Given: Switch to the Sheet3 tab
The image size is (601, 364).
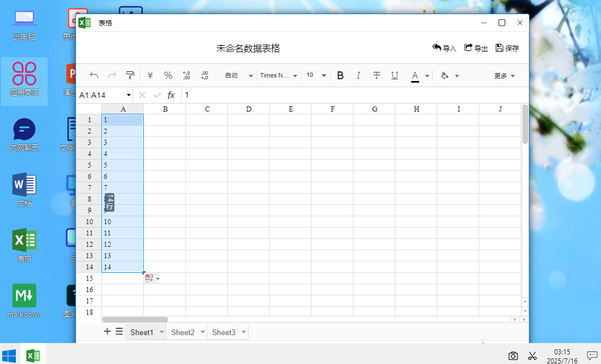Looking at the screenshot, I should point(224,332).
